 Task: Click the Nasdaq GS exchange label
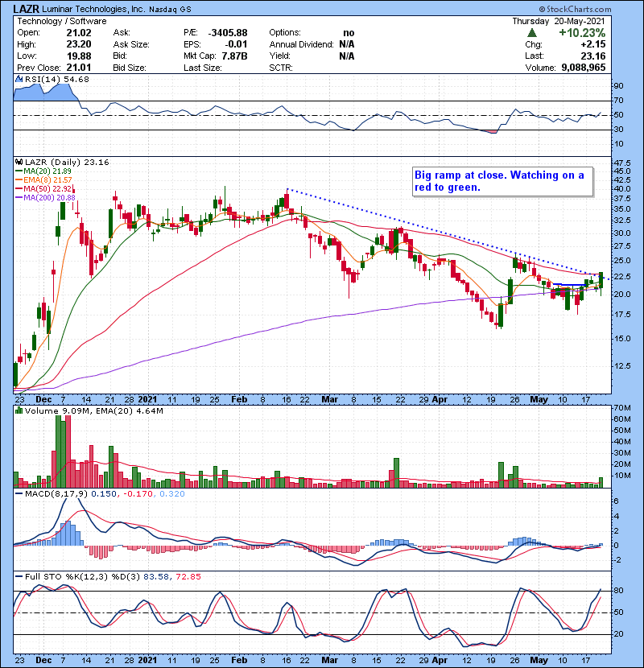pos(170,10)
